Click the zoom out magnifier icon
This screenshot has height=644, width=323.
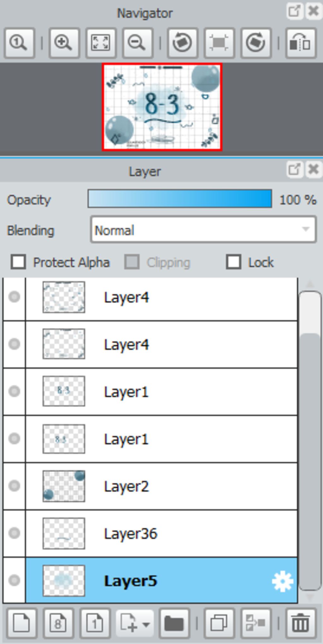pyautogui.click(x=138, y=43)
